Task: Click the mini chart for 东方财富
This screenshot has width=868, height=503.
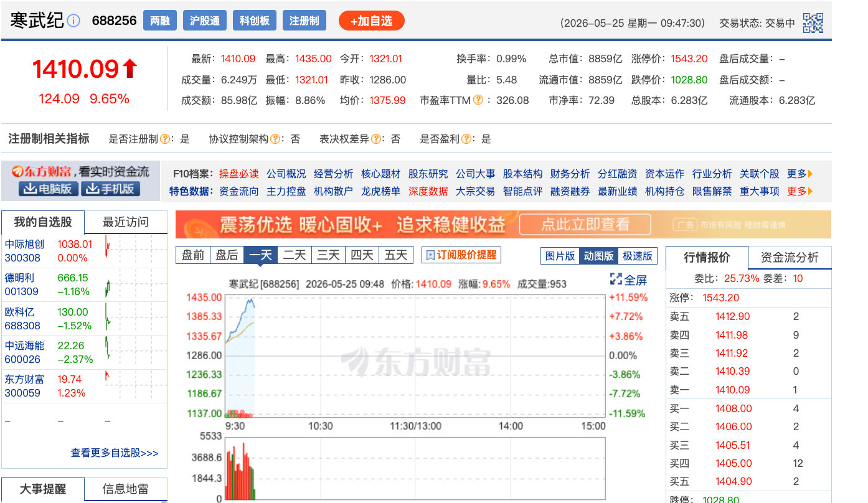Action: click(136, 386)
